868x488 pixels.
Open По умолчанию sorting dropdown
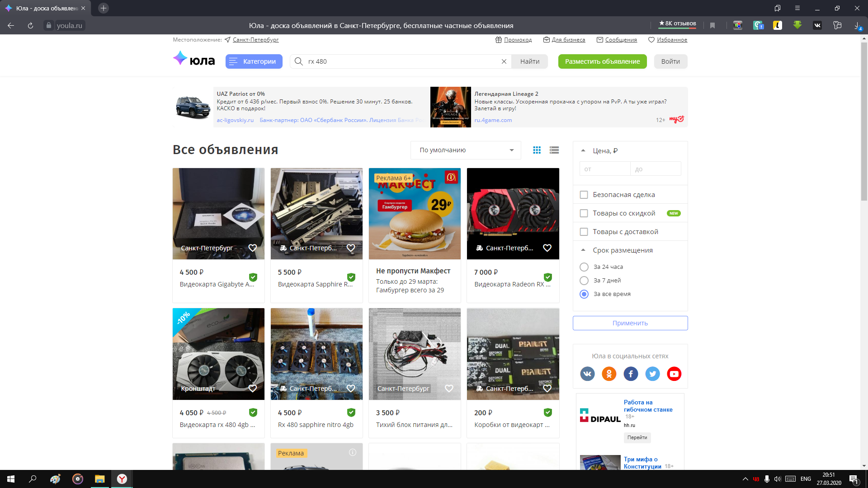pyautogui.click(x=465, y=150)
